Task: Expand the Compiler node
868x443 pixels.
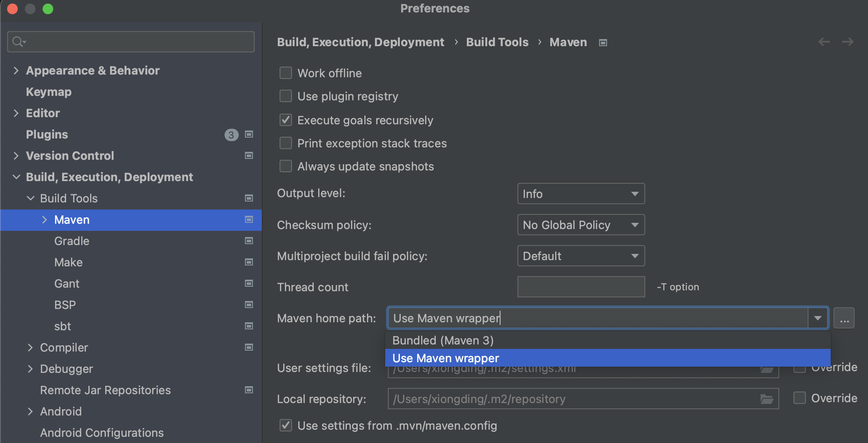Action: (x=30, y=348)
